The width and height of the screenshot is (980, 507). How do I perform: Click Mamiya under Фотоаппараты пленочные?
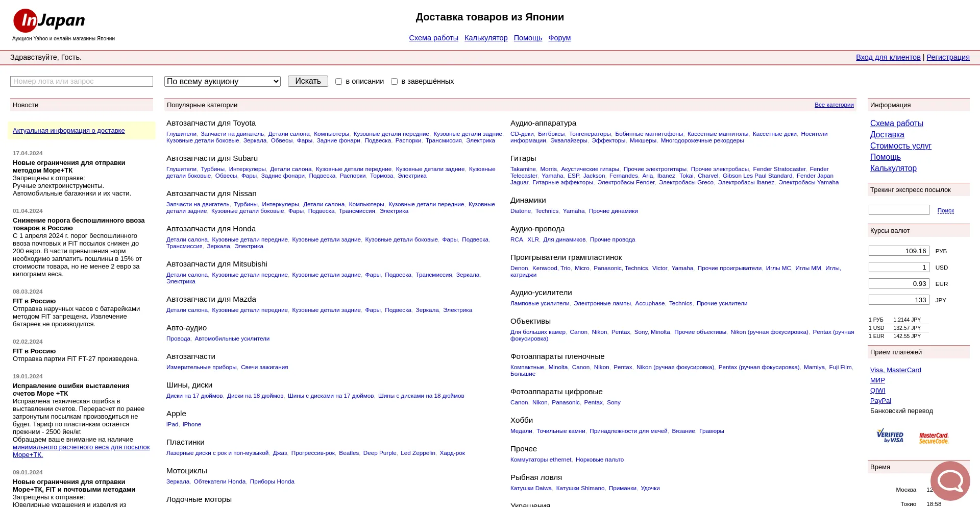[x=814, y=367]
